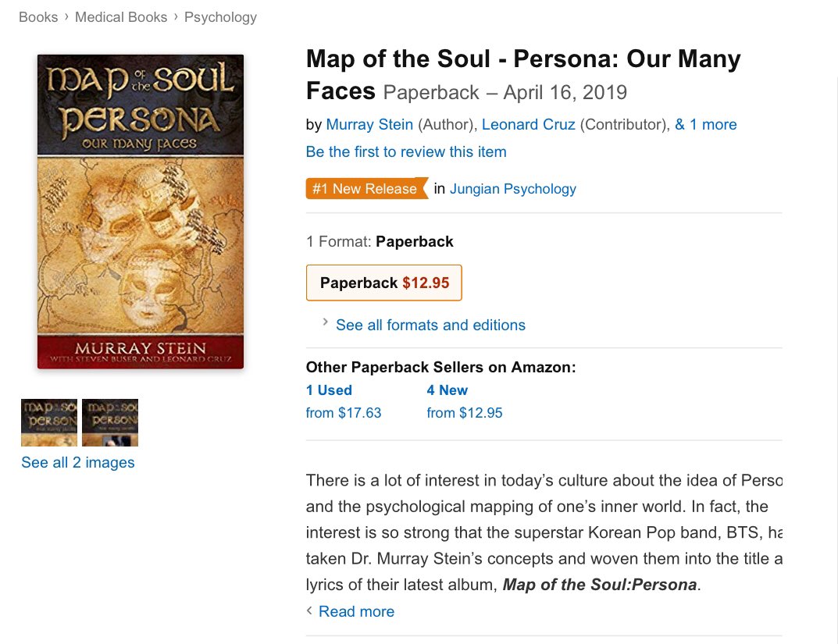Click the main book cover image

[141, 211]
